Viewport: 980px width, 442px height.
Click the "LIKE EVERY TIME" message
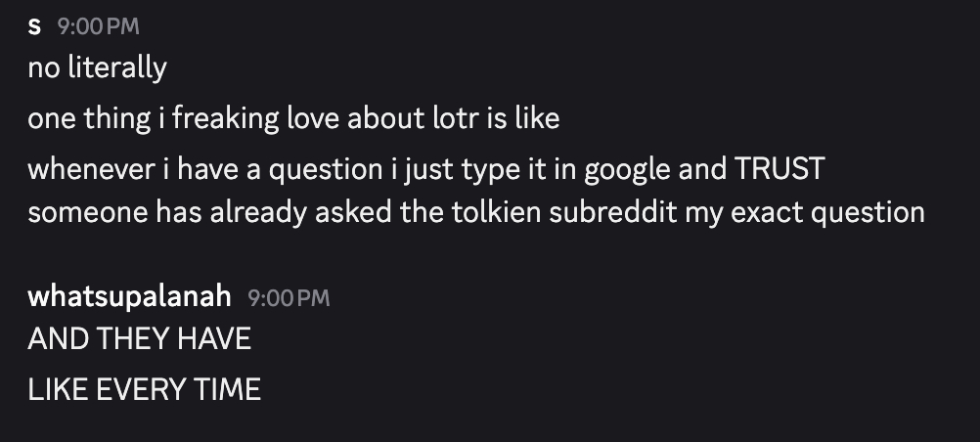145,389
